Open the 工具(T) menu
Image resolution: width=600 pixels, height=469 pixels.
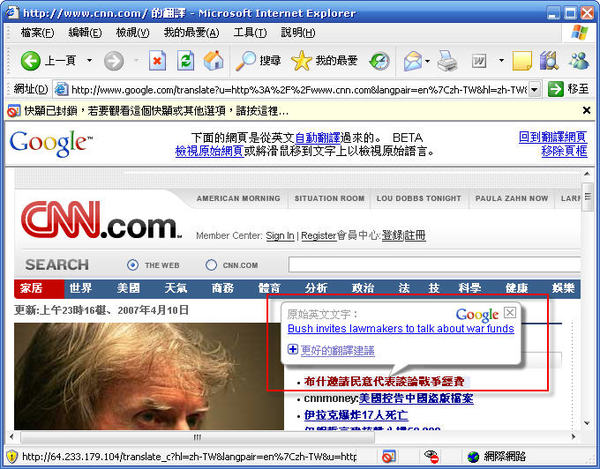[250, 33]
